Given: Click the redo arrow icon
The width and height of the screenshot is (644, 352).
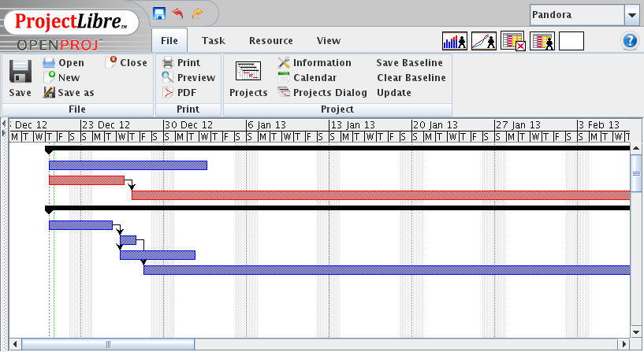Looking at the screenshot, I should pyautogui.click(x=196, y=13).
